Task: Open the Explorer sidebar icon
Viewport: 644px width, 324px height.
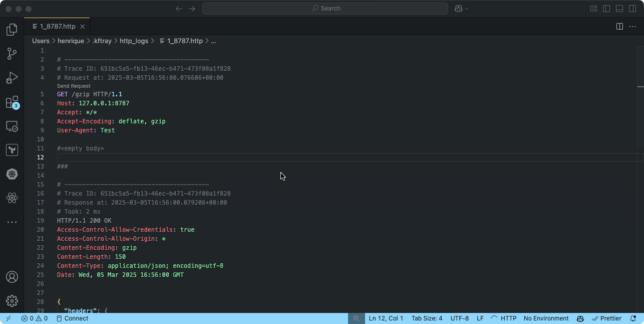Action: (x=12, y=30)
